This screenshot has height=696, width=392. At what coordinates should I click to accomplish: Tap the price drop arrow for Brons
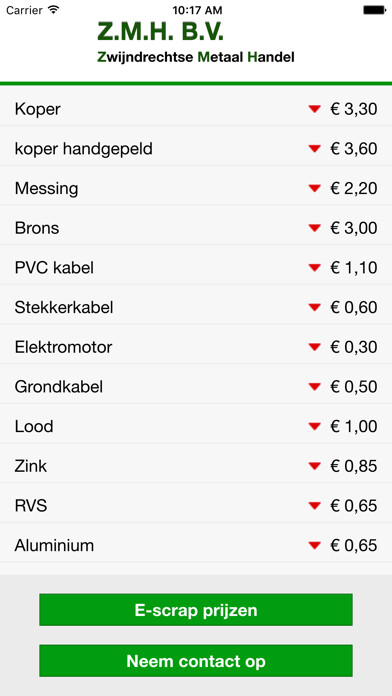click(x=314, y=228)
